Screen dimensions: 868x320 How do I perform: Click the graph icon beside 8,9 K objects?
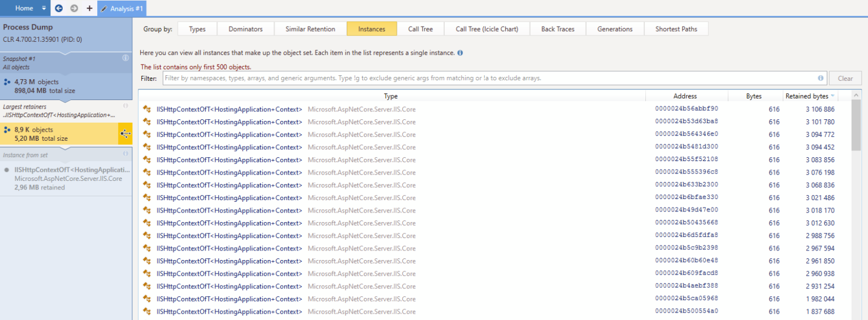coord(125,134)
